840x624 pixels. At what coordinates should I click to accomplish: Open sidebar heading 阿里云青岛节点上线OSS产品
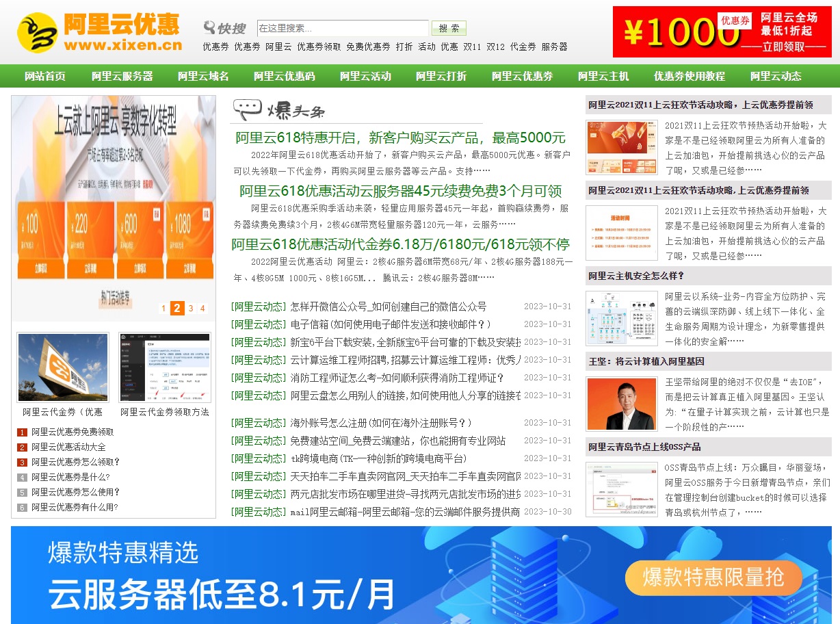pyautogui.click(x=644, y=447)
